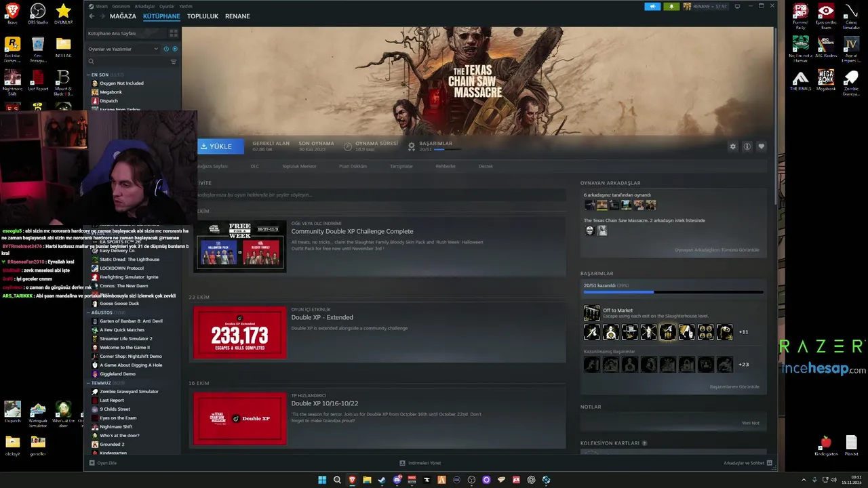Screen dimensions: 868x488
Task: Open OBS Studio desktop shortcut
Action: [x=38, y=14]
